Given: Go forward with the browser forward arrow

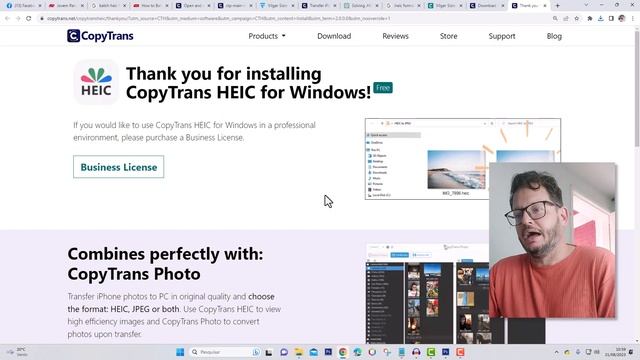Looking at the screenshot, I should pyautogui.click(x=18, y=18).
